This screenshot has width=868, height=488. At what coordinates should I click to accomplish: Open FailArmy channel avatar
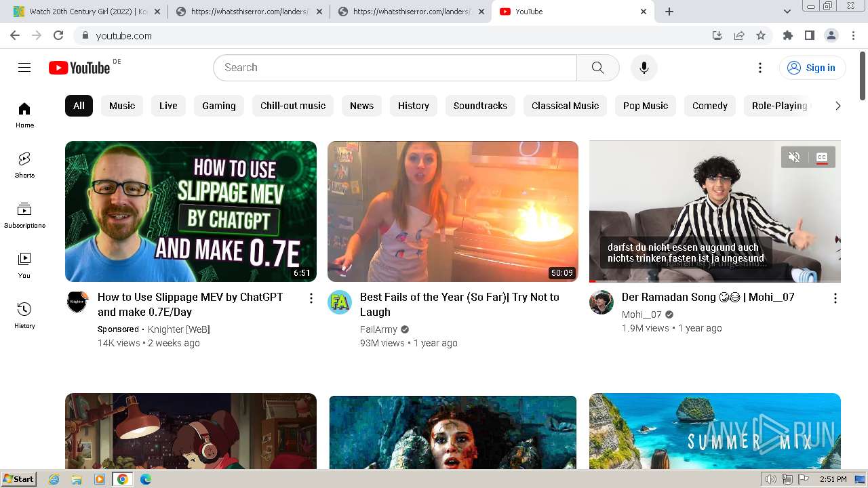340,302
